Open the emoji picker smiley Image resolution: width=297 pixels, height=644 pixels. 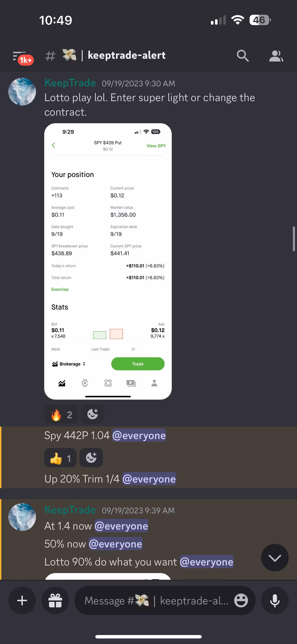[241, 600]
